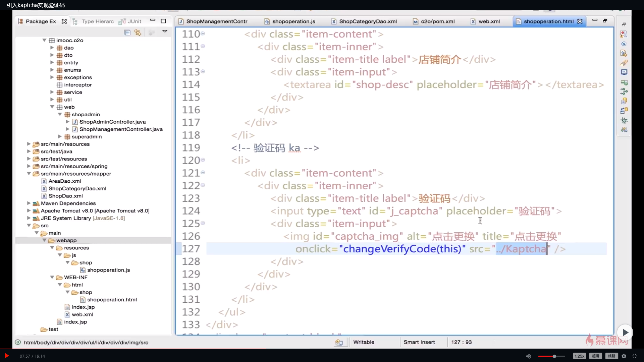This screenshot has height=362, width=644.
Task: Change playback speed 1.25x button
Action: click(x=579, y=356)
